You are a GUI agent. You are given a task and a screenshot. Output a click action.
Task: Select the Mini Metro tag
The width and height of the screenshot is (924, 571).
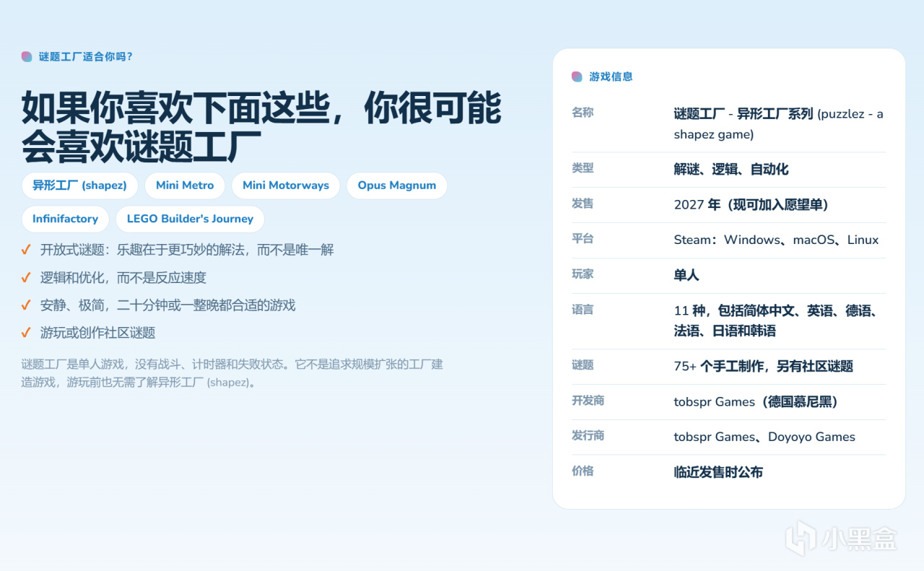(185, 186)
